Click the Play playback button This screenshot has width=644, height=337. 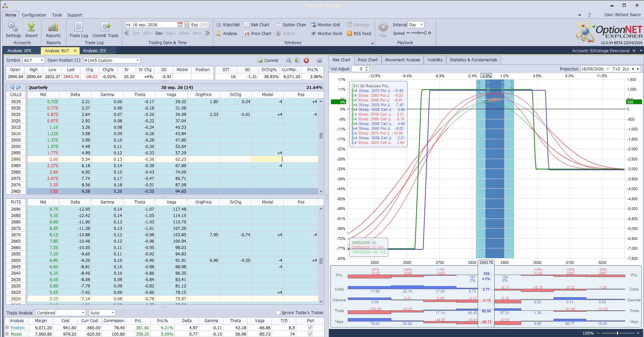point(383,29)
